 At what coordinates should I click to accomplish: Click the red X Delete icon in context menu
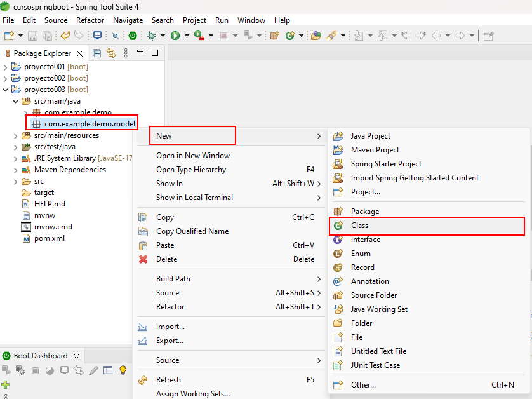(x=143, y=259)
